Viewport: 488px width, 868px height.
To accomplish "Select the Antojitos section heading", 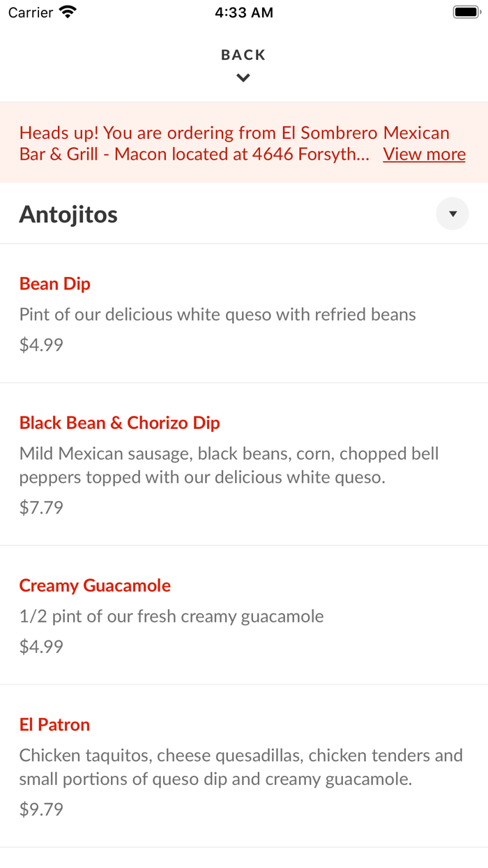I will tap(68, 214).
